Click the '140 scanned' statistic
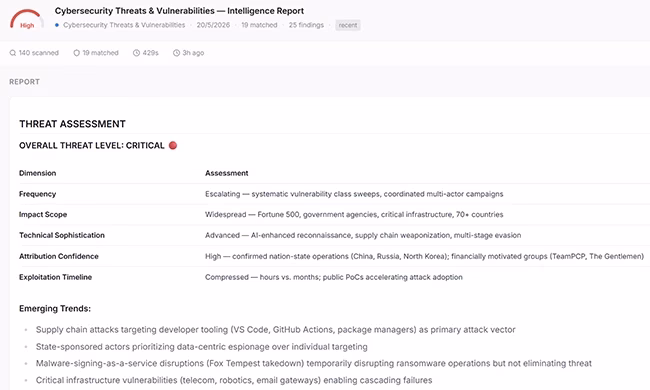Image resolution: width=650 pixels, height=390 pixels. 39,53
